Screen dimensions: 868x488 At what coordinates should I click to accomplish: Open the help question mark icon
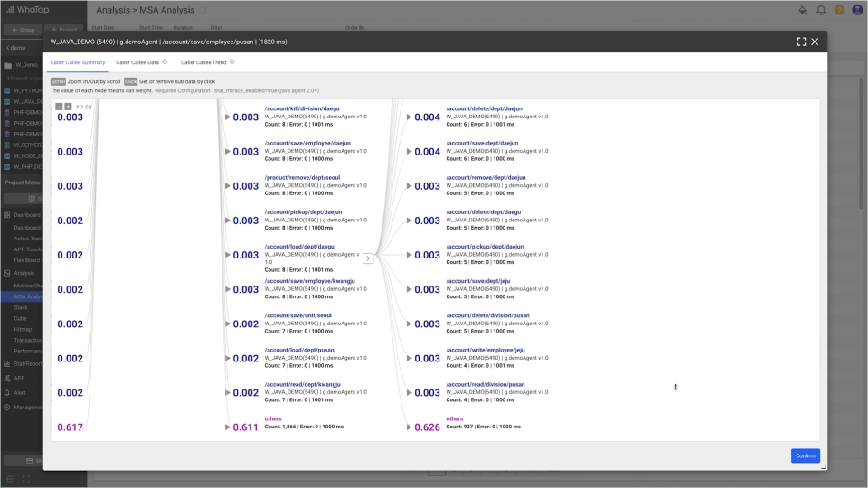tap(839, 10)
